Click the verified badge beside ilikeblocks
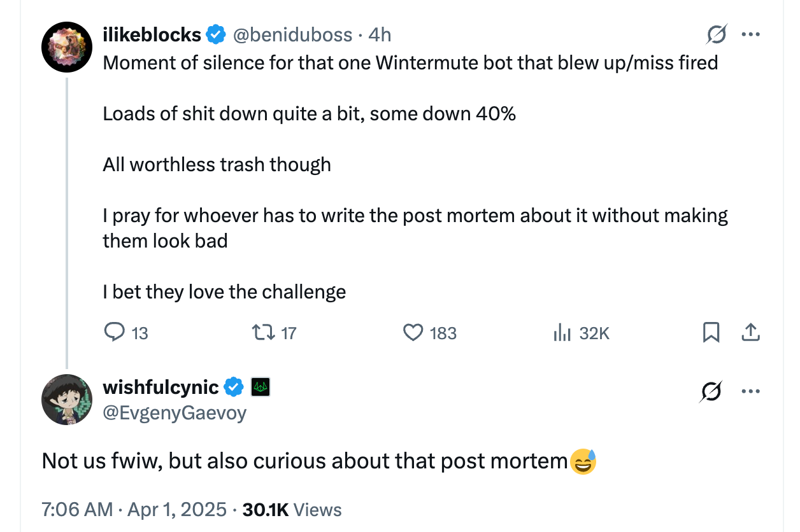The height and width of the screenshot is (532, 800). (x=217, y=34)
